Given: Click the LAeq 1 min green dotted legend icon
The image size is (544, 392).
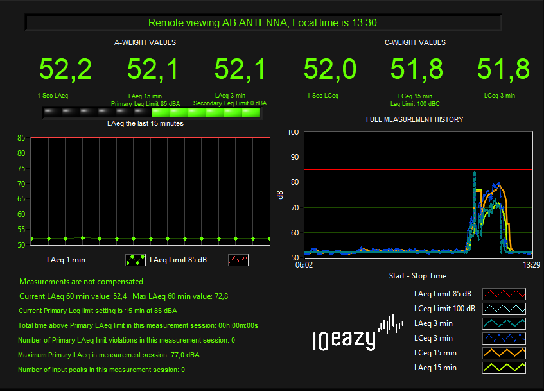Looking at the screenshot, I should pyautogui.click(x=135, y=260).
